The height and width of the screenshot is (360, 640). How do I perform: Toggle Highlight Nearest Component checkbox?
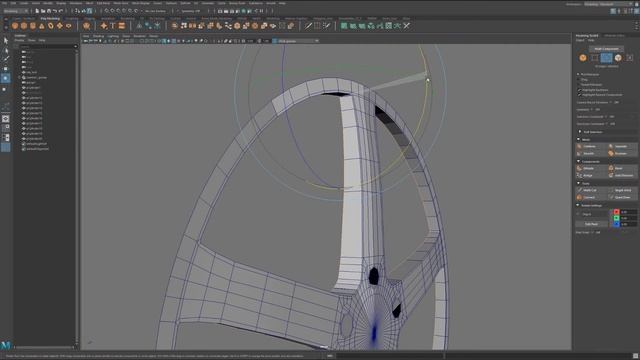580,95
